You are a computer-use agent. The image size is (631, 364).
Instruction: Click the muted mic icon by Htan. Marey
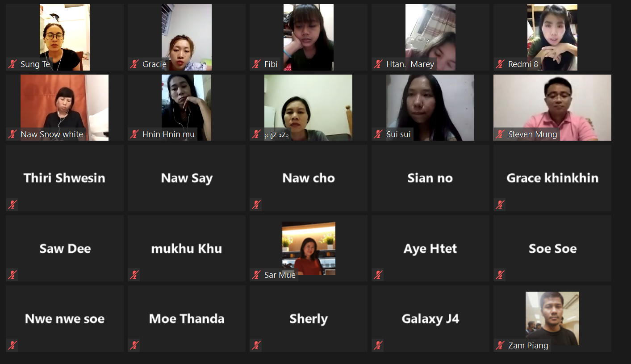tap(378, 64)
